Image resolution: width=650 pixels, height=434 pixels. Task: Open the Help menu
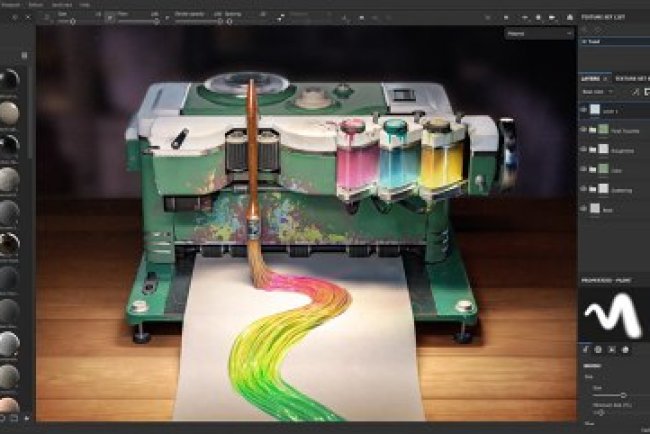[85, 5]
